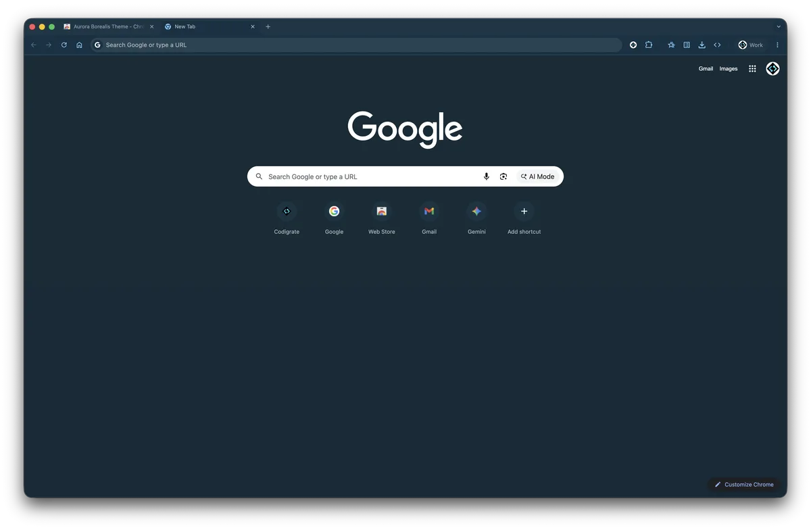Open the Google shortcut tile
This screenshot has height=532, width=811.
click(334, 218)
